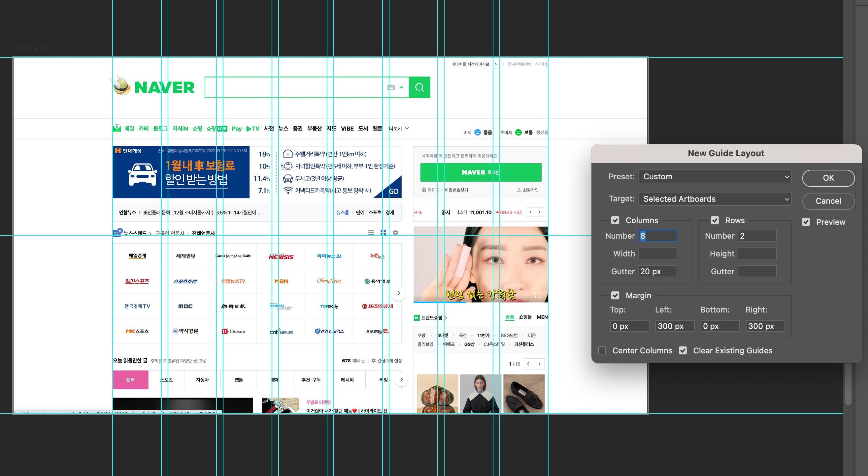Open the Target dropdown Selected Artboards
The image size is (868, 476).
(715, 199)
